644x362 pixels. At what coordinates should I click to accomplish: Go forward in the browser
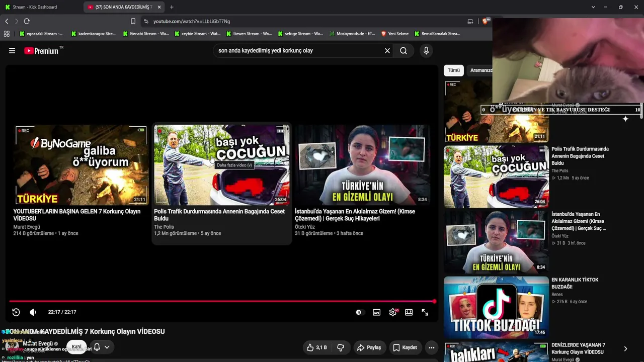coord(17,21)
